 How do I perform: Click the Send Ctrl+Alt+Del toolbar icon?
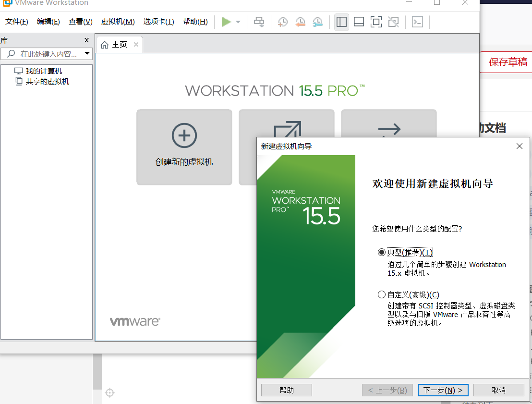(x=259, y=22)
